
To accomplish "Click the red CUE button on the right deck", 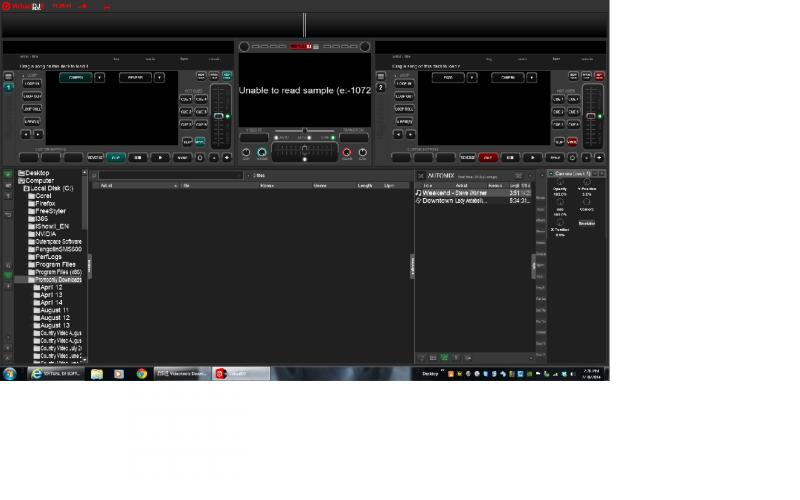I will coord(488,157).
